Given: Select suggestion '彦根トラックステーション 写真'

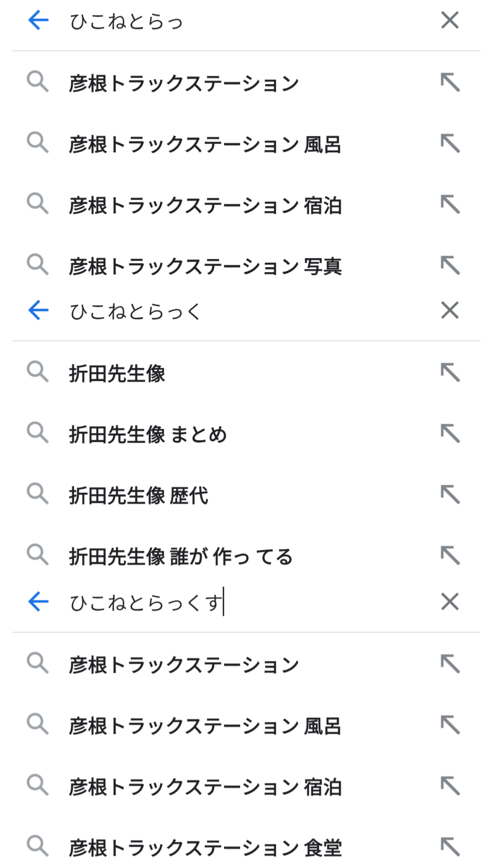Looking at the screenshot, I should tap(205, 266).
